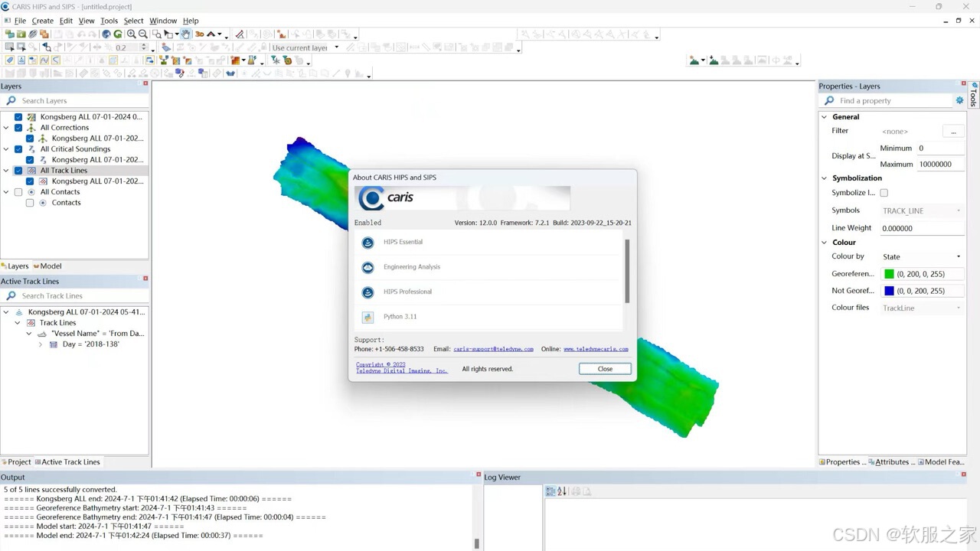Switch to the Project tab

click(x=17, y=462)
